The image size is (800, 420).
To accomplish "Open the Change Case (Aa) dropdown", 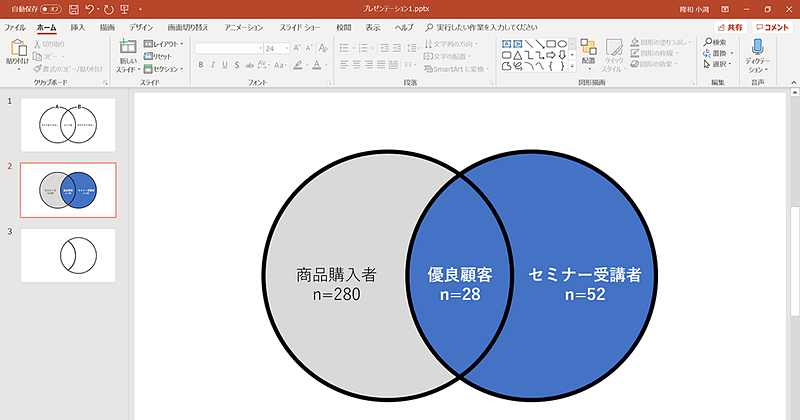I will tap(279, 65).
